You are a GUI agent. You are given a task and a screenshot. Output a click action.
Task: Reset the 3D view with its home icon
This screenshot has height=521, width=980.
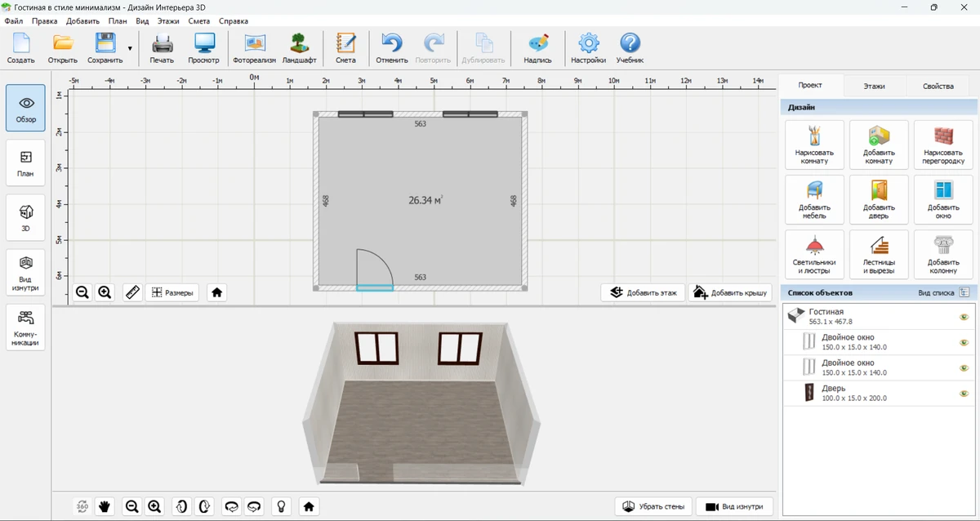[x=309, y=506]
